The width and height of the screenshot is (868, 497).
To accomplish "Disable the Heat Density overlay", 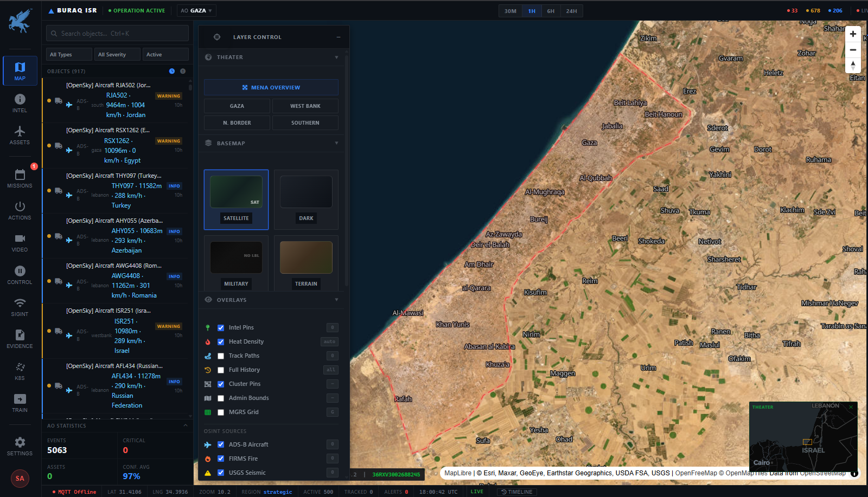I will coord(221,341).
